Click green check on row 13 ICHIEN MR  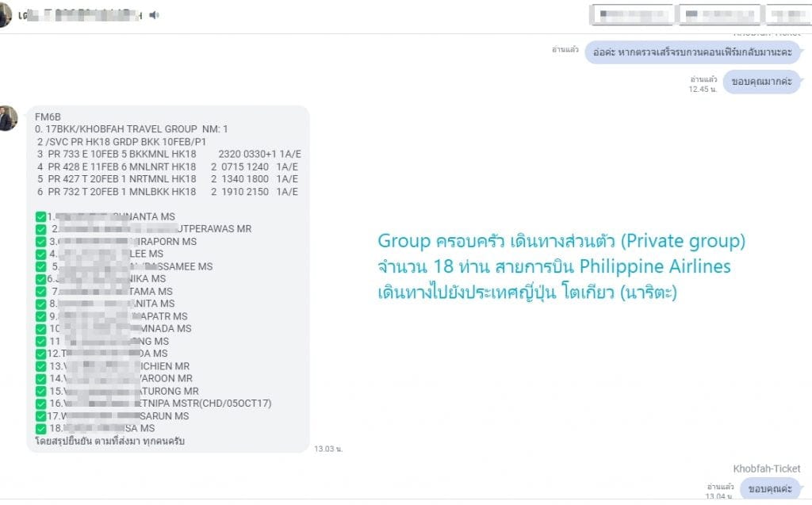[41, 366]
